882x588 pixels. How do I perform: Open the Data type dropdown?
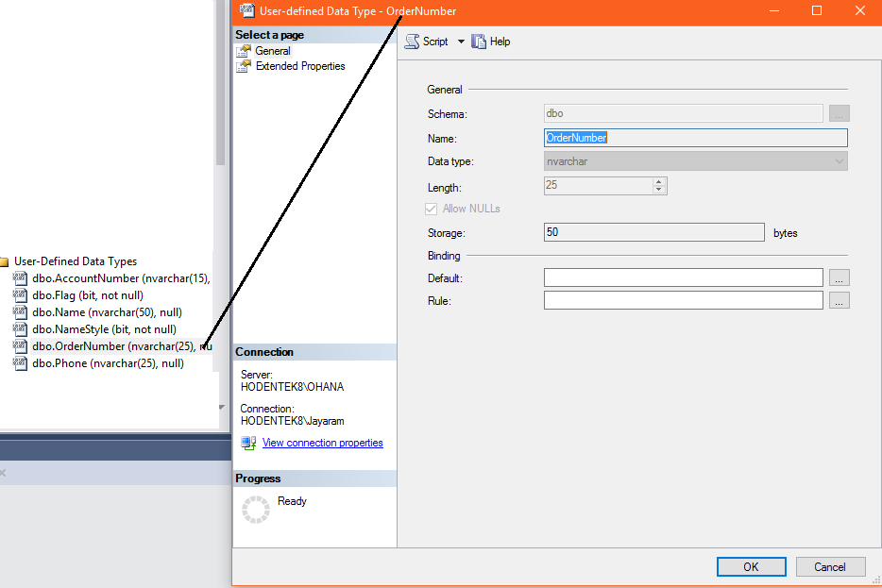[x=839, y=160]
